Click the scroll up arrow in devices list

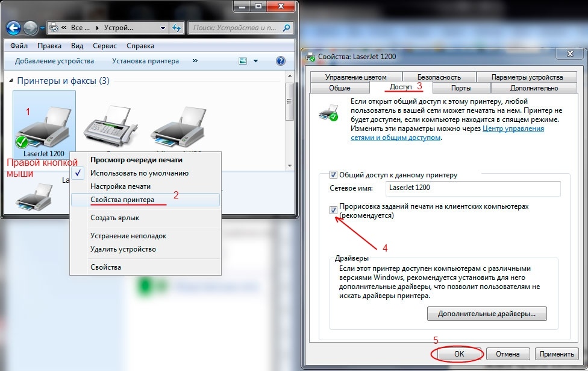click(x=290, y=76)
